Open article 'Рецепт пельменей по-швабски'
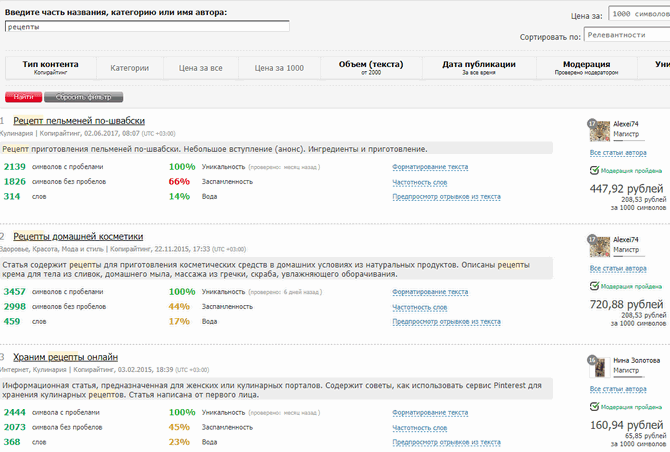Screen dimensions: 670x452 point(79,121)
